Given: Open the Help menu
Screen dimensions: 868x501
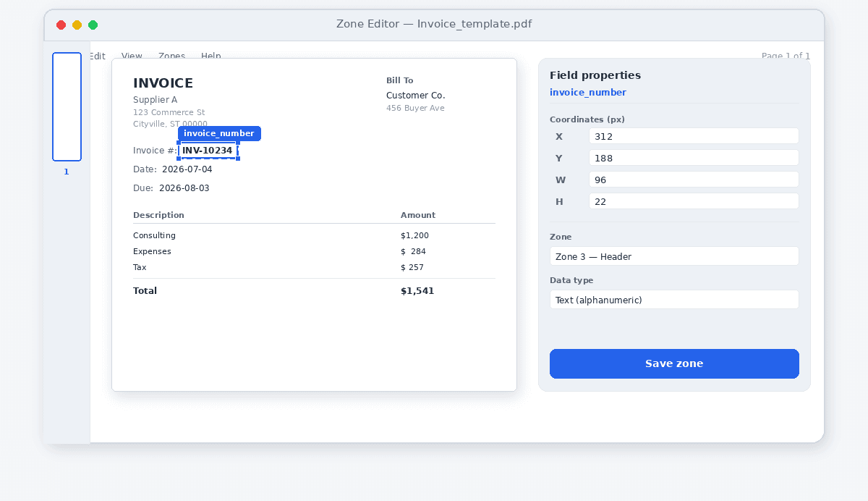Looking at the screenshot, I should coord(211,56).
